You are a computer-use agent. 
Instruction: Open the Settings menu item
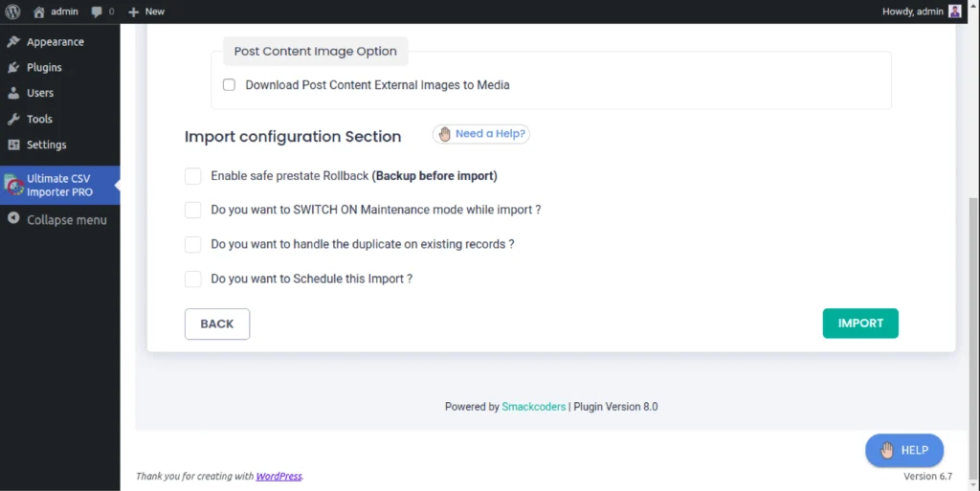46,145
